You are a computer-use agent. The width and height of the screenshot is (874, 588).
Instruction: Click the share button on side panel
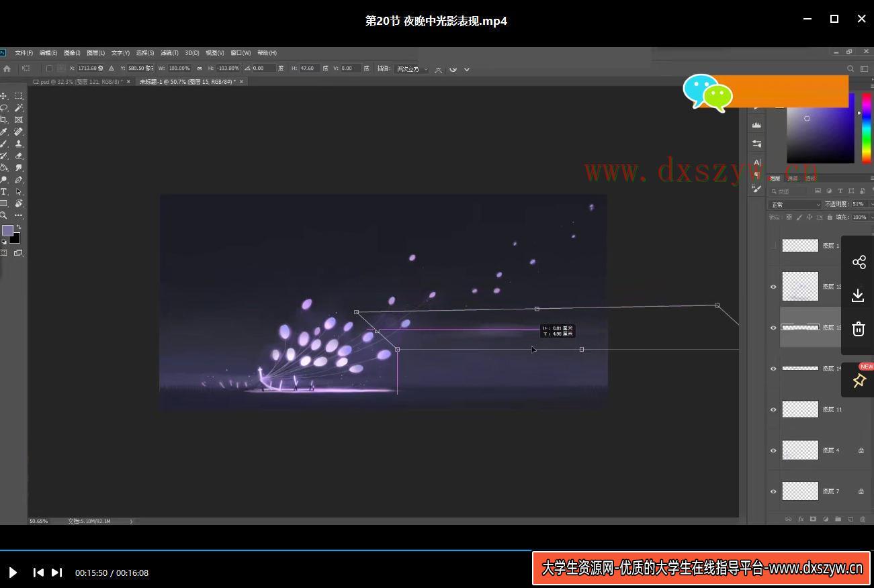coord(859,262)
